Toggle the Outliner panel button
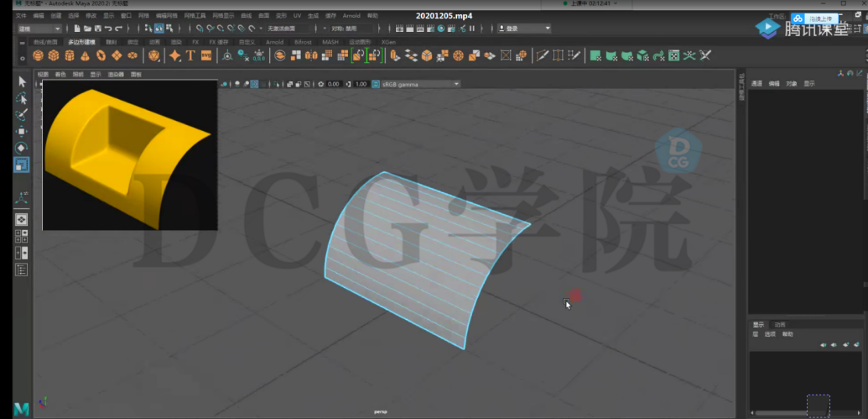The width and height of the screenshot is (868, 419). coord(21,270)
